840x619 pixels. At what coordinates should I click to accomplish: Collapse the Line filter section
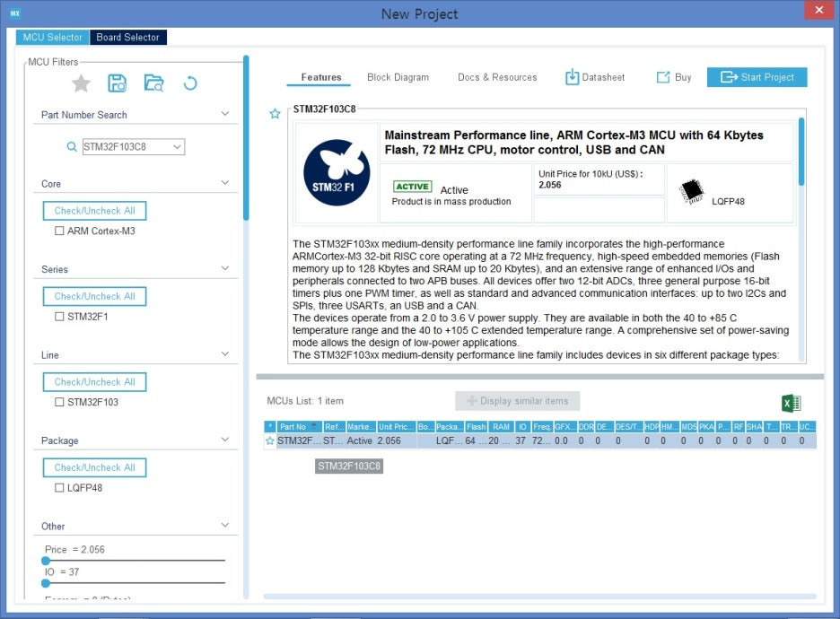225,354
